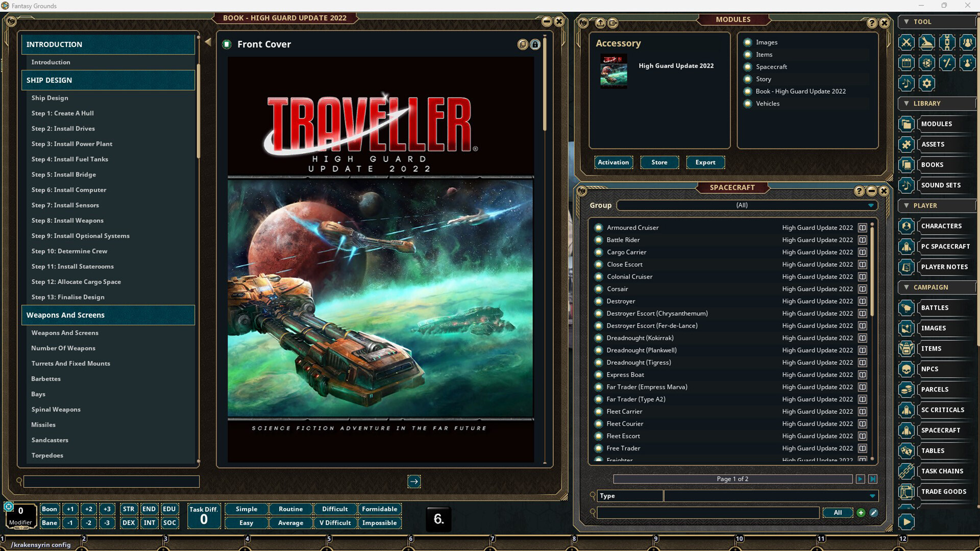Go to next page of the book
The image size is (980, 551).
click(414, 481)
